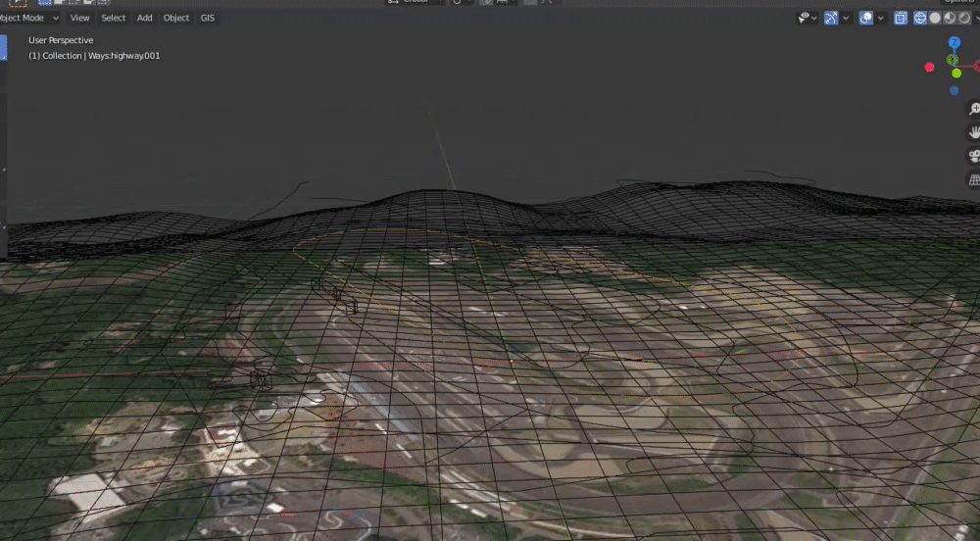980x541 pixels.
Task: Toggle X-Ray mode
Action: [901, 18]
